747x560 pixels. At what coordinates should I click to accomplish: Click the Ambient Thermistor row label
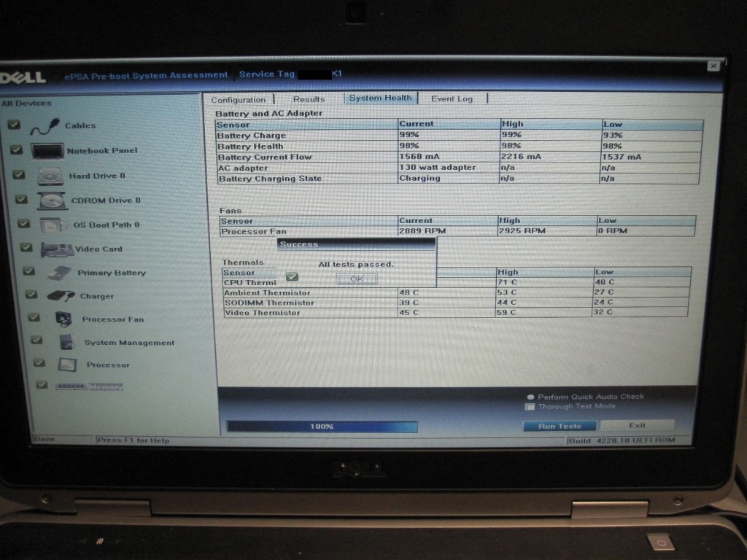point(267,293)
